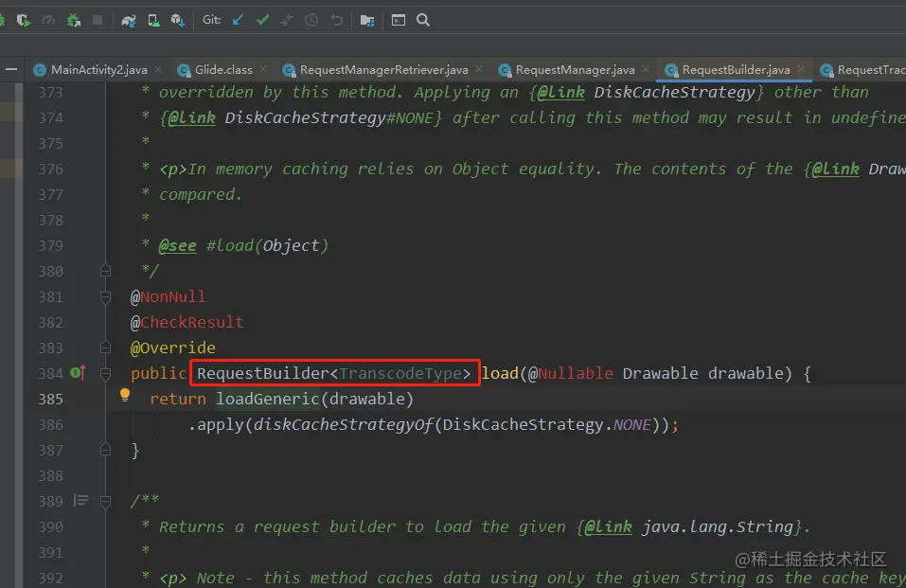Click the Search Everywhere magnifier
Screen dimensions: 906x588
point(423,20)
